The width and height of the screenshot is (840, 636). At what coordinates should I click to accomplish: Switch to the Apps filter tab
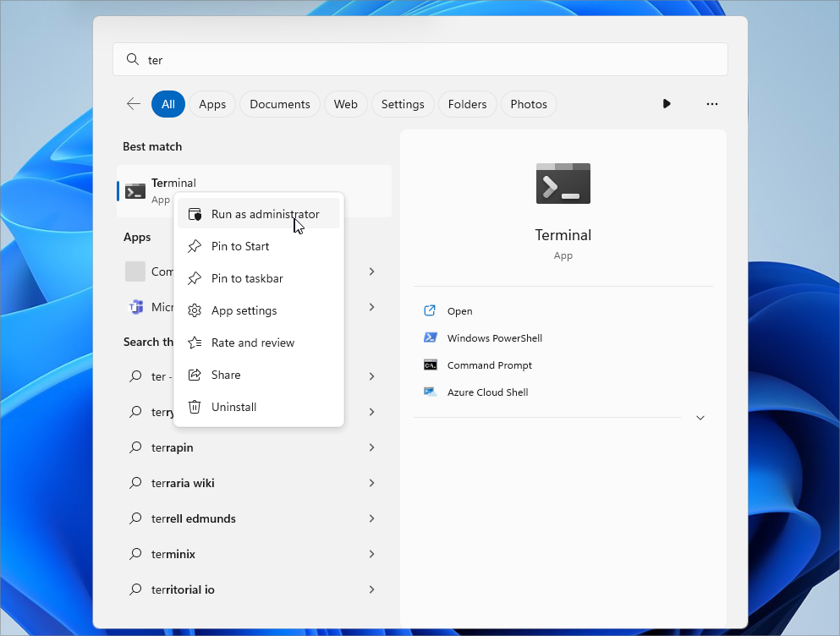(212, 104)
